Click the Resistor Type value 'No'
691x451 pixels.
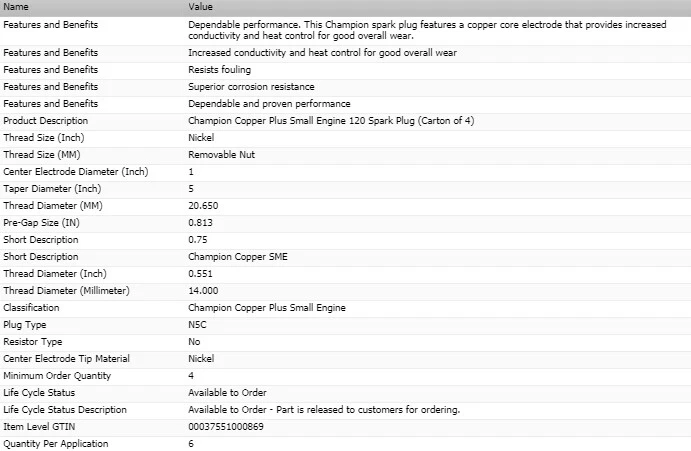pos(194,342)
